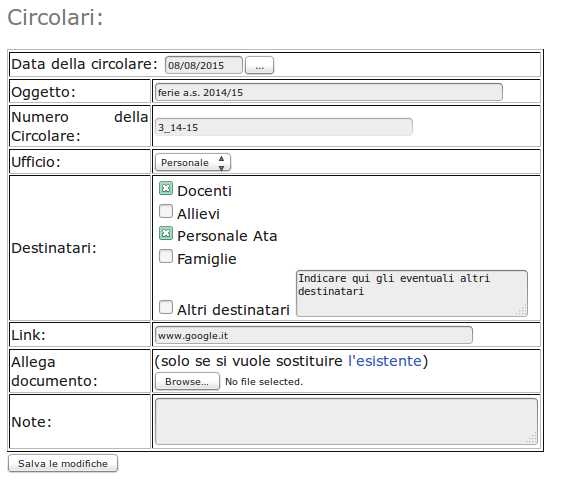Click the No file selected label
Screen dimensions: 566x504
(264, 382)
